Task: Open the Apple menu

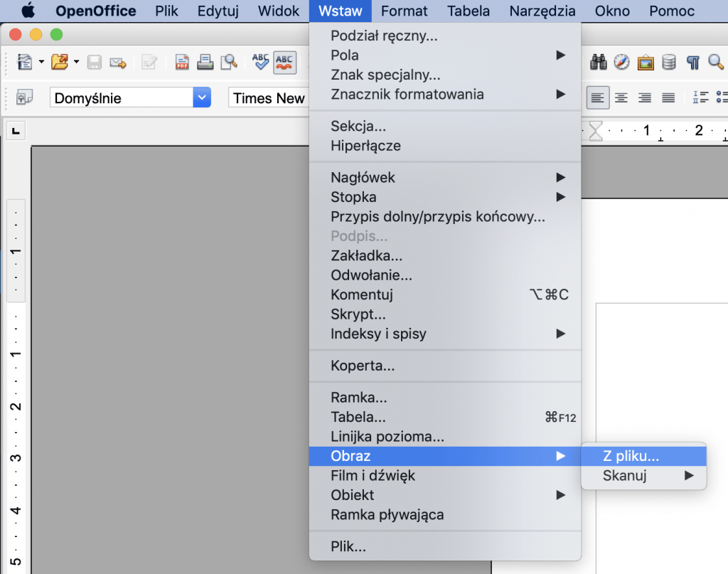Action: pyautogui.click(x=28, y=10)
